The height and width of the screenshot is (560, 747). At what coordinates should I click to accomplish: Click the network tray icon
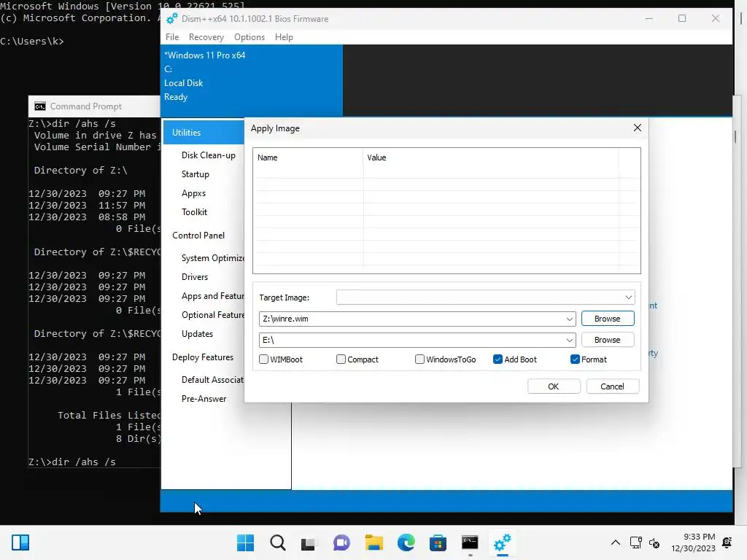[635, 542]
